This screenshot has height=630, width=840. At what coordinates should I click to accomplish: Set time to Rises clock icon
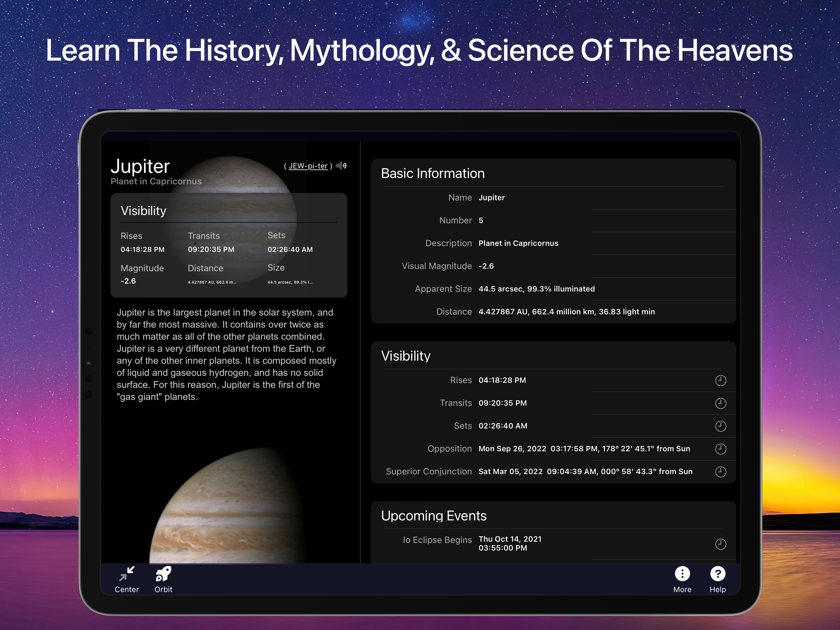720,380
